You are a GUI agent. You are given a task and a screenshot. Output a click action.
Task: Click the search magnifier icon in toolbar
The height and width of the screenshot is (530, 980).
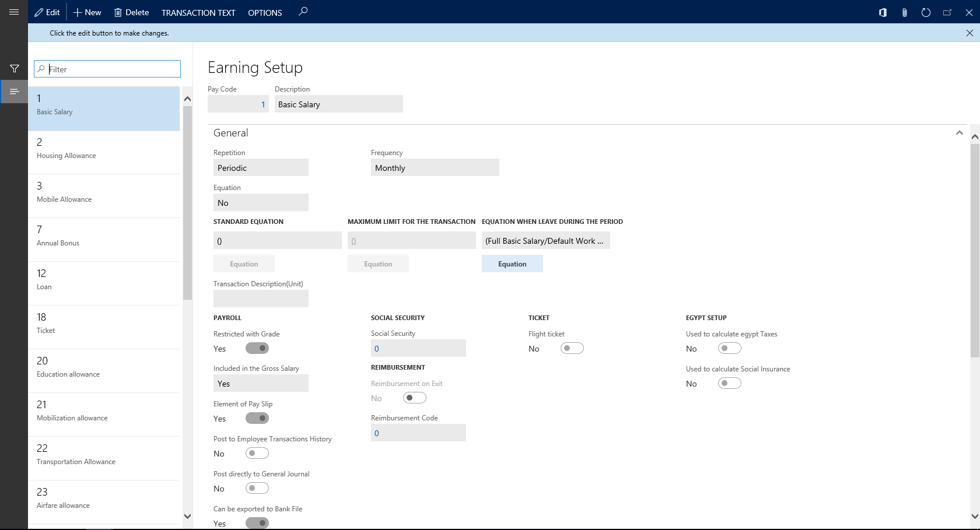click(303, 12)
